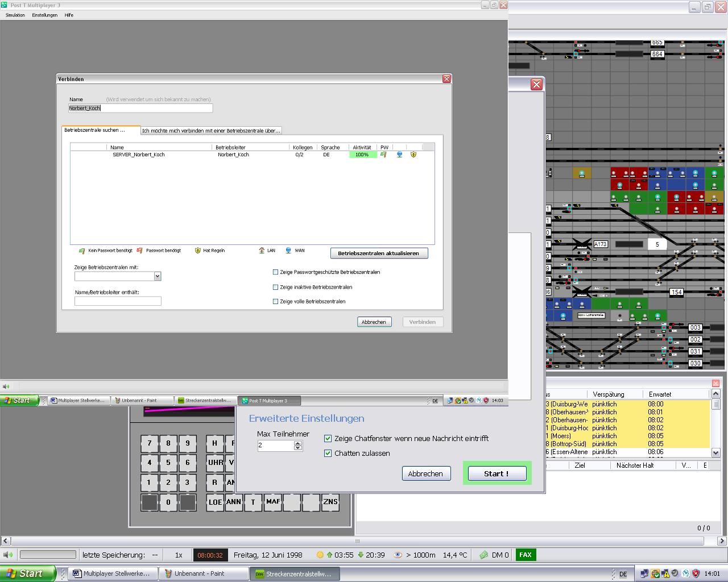The image size is (728, 582).
Task: Click the rules shield icon in server row
Action: [413, 155]
